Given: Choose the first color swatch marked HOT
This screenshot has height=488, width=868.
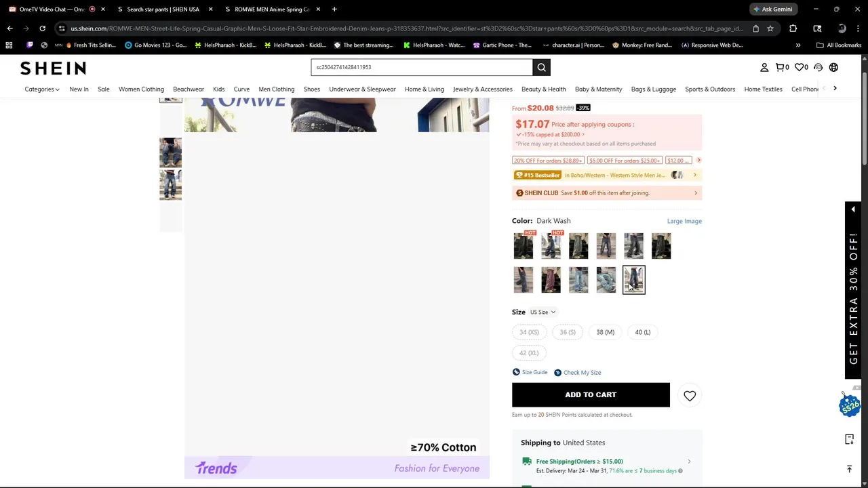Looking at the screenshot, I should tap(524, 246).
